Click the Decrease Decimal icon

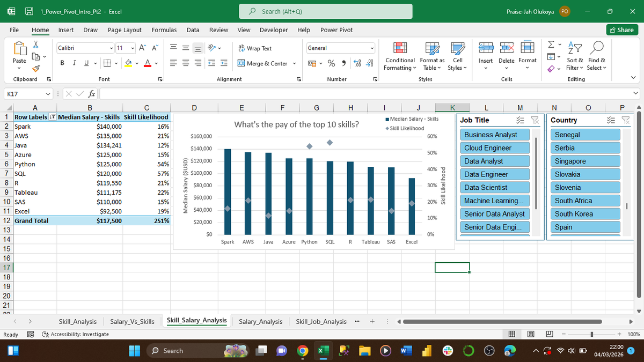point(369,64)
